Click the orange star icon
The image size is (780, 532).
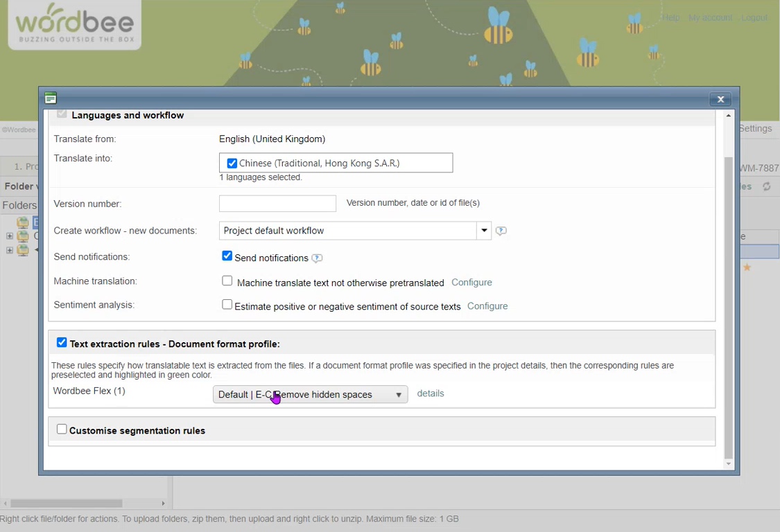(747, 267)
